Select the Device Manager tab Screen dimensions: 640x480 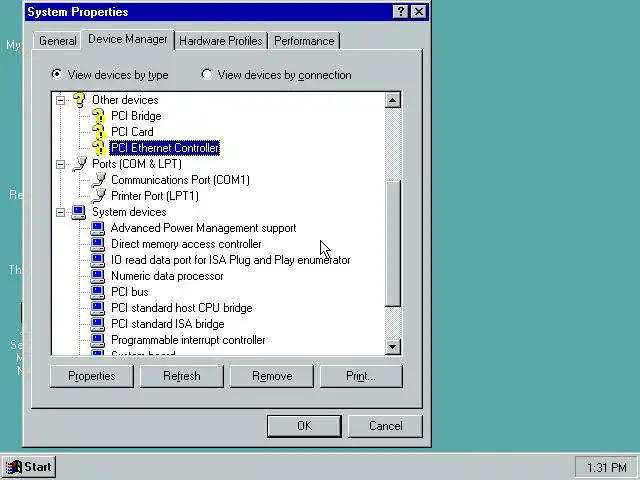pyautogui.click(x=128, y=39)
